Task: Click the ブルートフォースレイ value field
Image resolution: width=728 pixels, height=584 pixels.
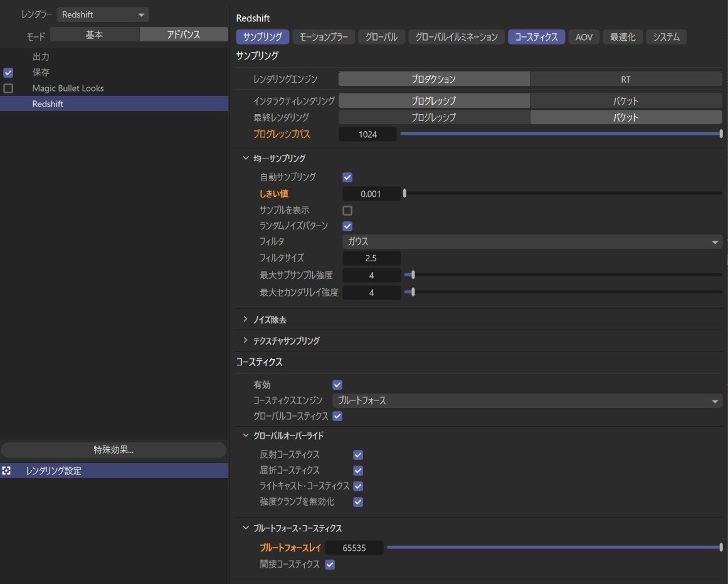Action: tap(354, 548)
